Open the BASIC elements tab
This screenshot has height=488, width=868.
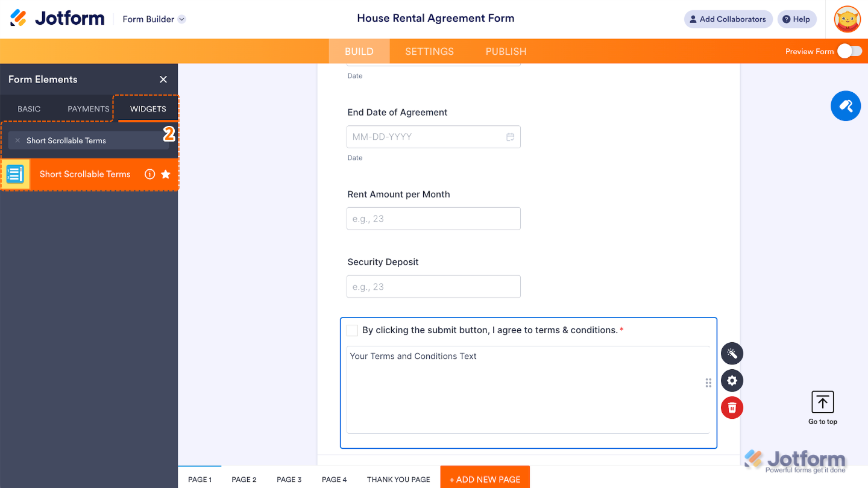point(28,108)
